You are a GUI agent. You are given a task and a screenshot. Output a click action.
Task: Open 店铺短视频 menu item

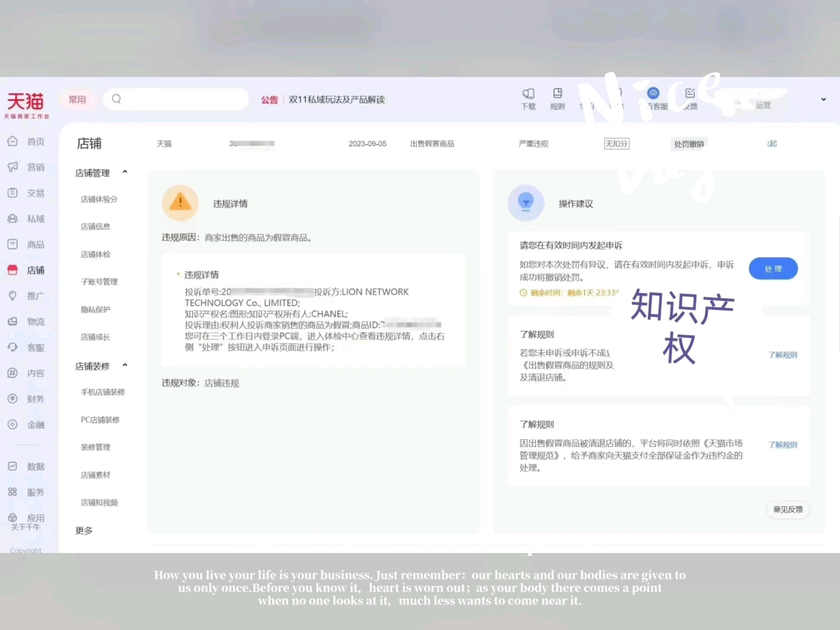[99, 502]
